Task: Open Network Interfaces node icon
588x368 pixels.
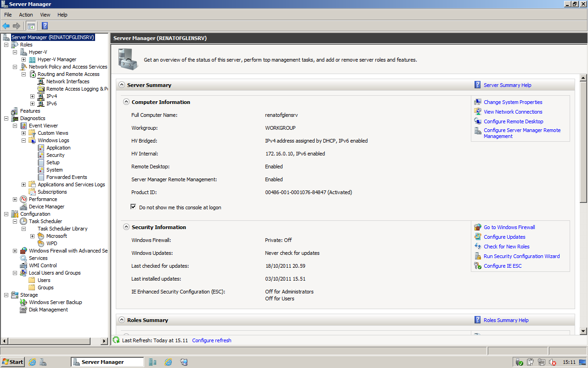Action: tap(41, 81)
